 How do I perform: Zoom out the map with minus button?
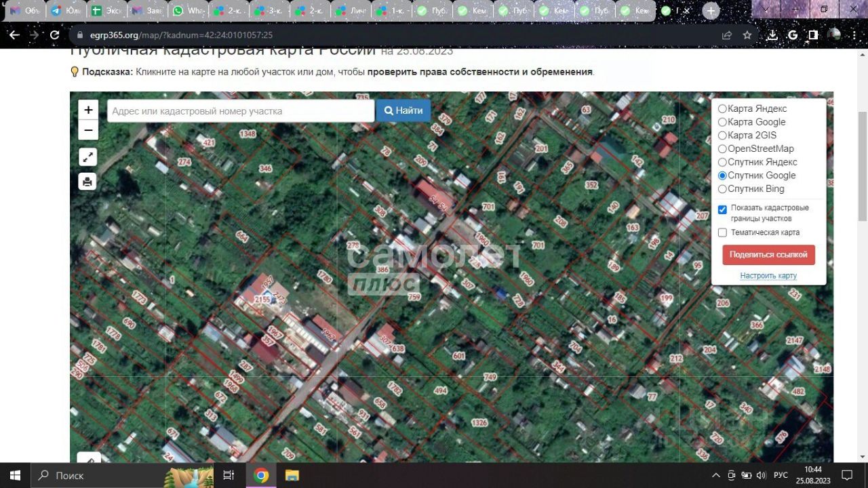pyautogui.click(x=88, y=129)
